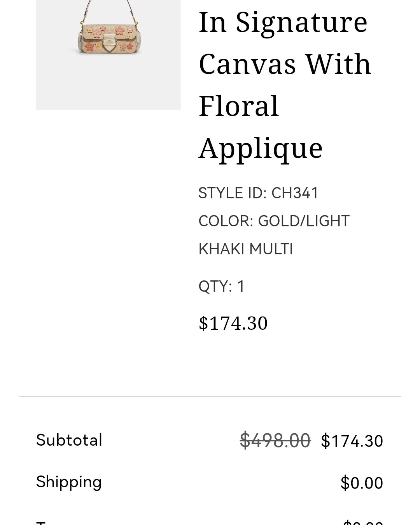
Task: Tap the item price $174.30 under QTY
Action: (233, 323)
